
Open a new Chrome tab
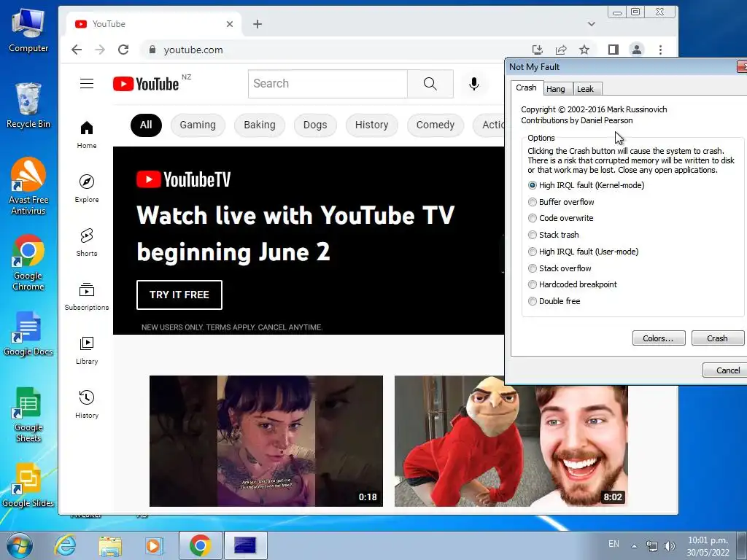(258, 24)
